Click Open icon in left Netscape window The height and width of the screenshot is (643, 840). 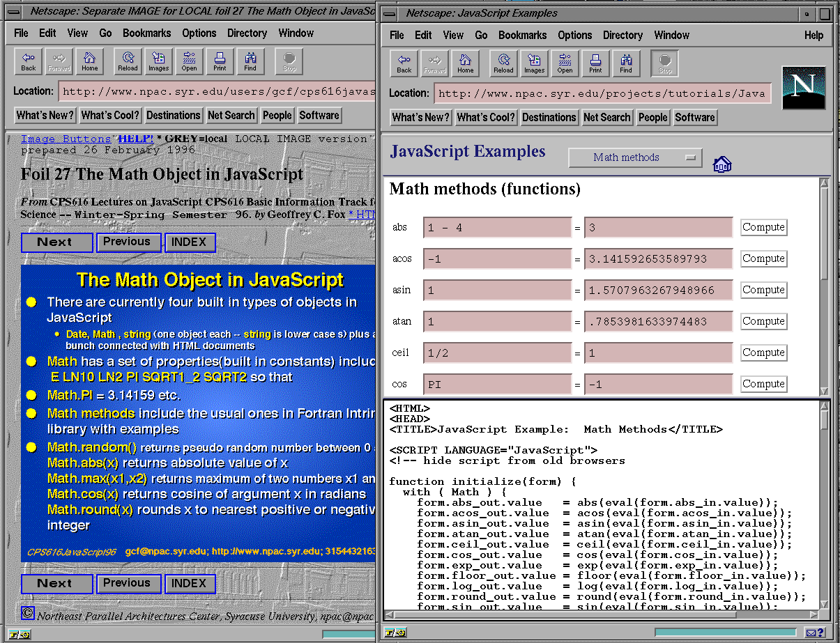tap(189, 61)
